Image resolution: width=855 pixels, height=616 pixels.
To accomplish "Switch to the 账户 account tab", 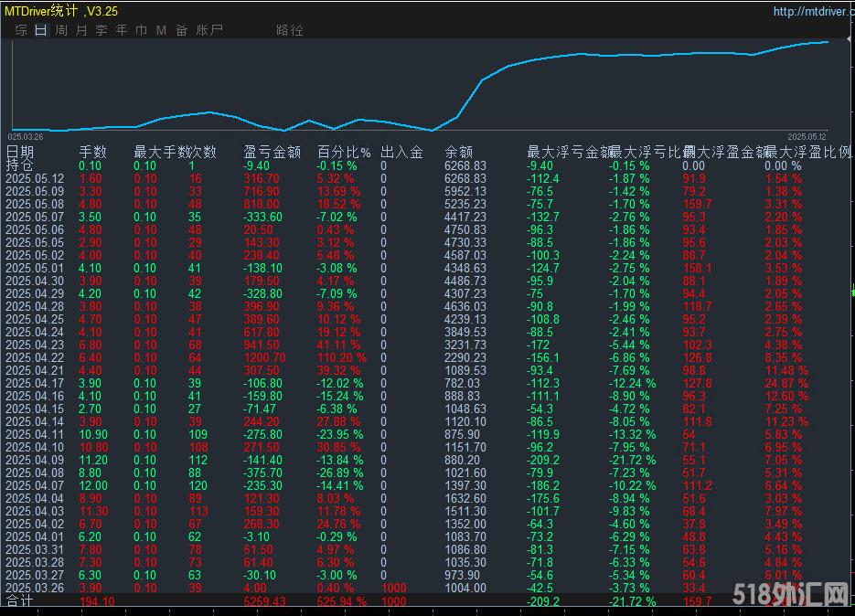I will pyautogui.click(x=209, y=30).
